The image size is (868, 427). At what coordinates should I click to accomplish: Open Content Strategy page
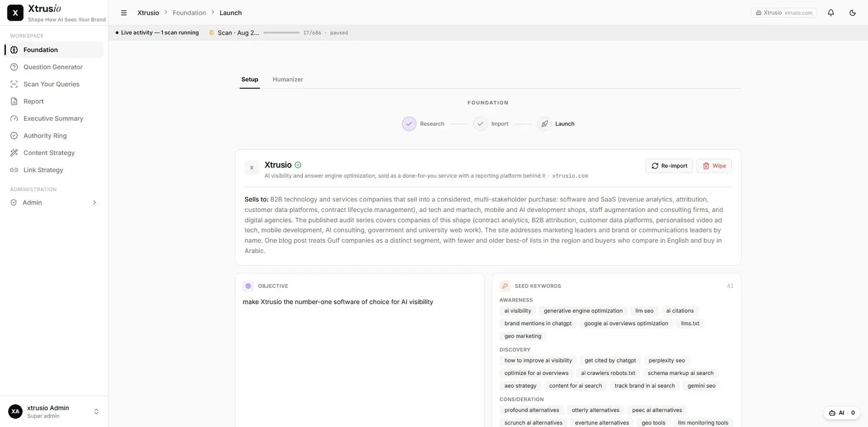[54, 153]
